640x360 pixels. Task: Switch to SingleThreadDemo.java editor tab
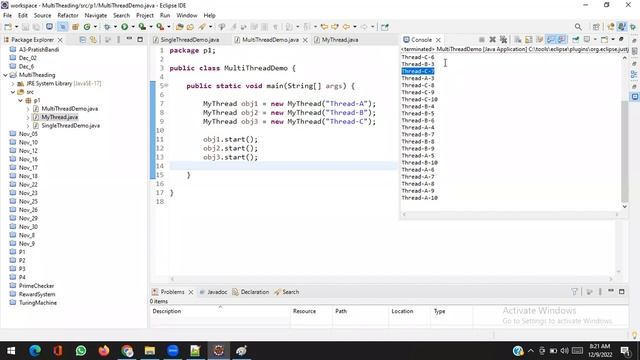tap(186, 40)
